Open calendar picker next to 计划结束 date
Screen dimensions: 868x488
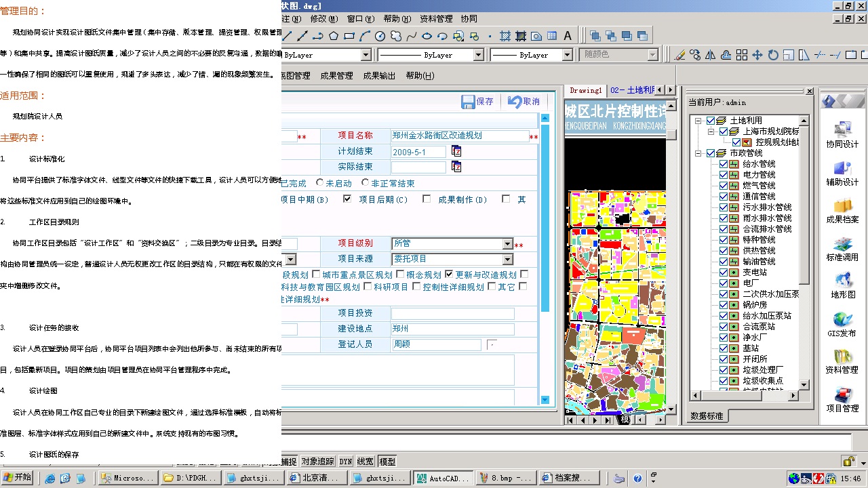tap(456, 151)
